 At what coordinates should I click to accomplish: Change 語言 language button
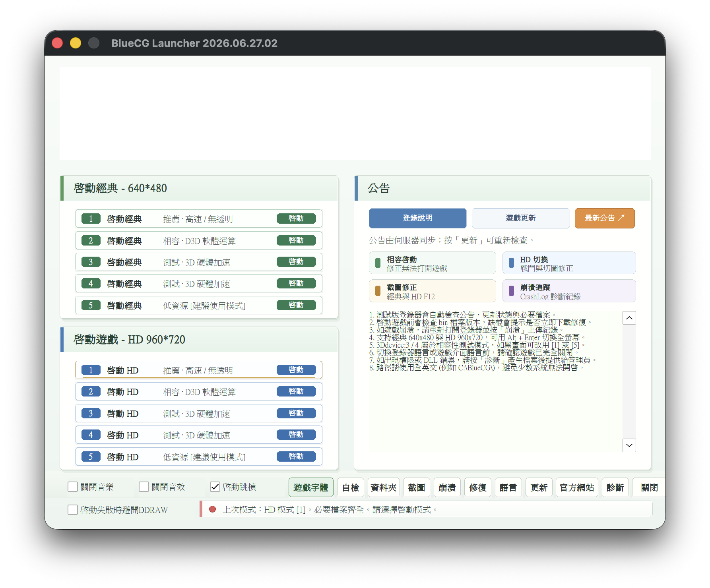[508, 487]
